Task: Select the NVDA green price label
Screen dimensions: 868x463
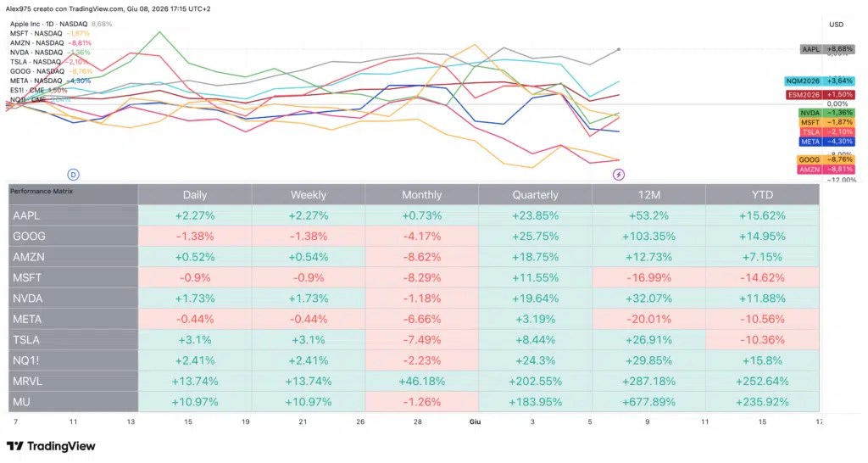Action: click(827, 113)
